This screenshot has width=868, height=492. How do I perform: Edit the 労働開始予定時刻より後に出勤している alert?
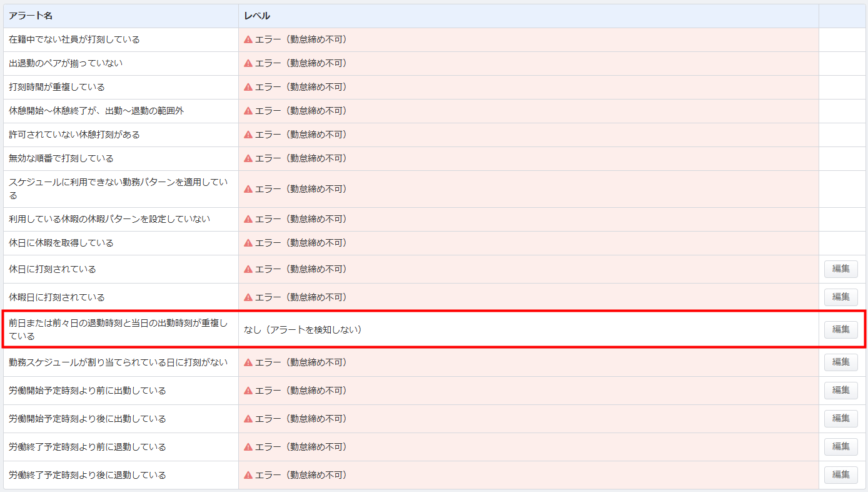point(840,418)
